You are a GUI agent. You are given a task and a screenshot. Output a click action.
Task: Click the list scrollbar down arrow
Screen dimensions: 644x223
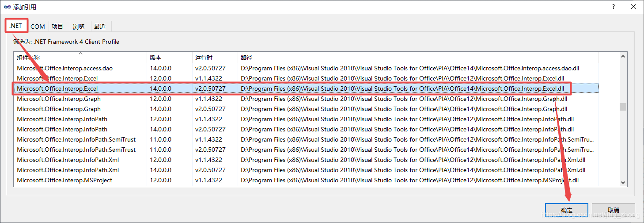point(623,182)
